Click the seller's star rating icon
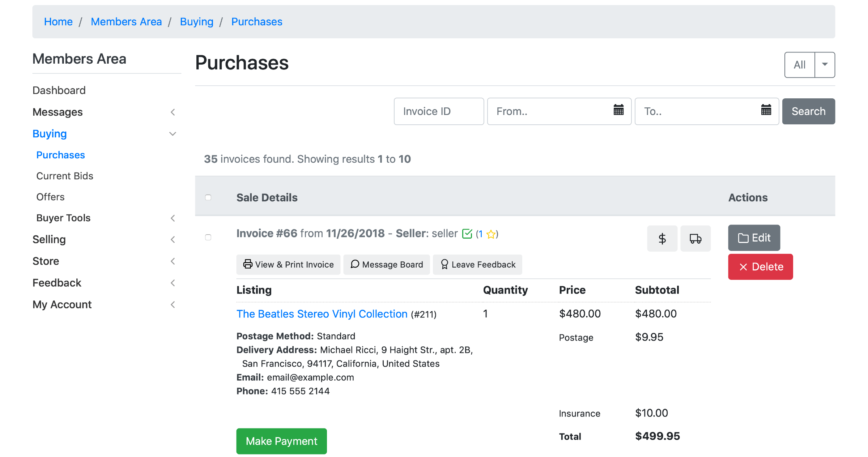The height and width of the screenshot is (457, 868). pos(491,234)
